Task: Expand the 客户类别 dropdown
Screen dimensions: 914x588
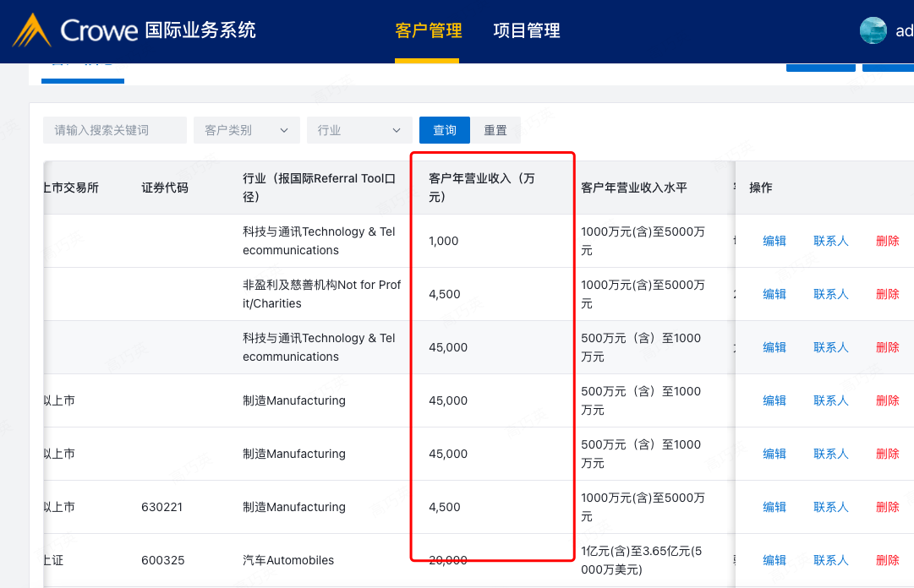Action: (x=246, y=130)
